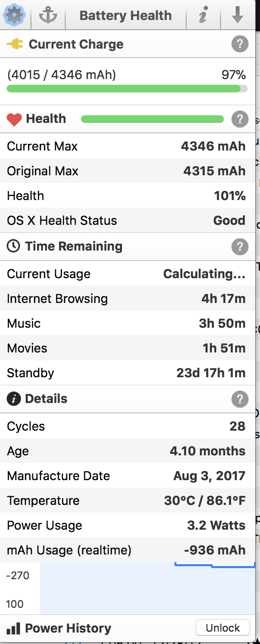Viewport: 260px width, 644px height.
Task: Select the Internet Browsing time row
Action: click(127, 299)
